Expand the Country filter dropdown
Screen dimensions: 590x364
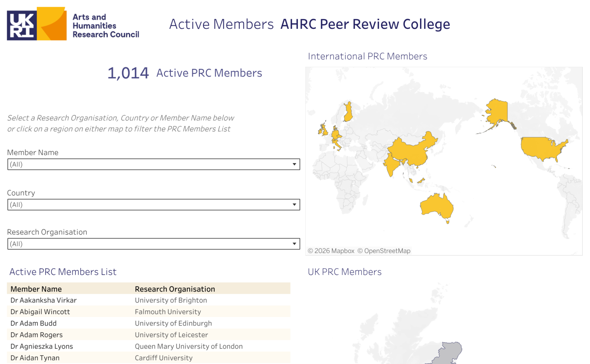pyautogui.click(x=154, y=205)
